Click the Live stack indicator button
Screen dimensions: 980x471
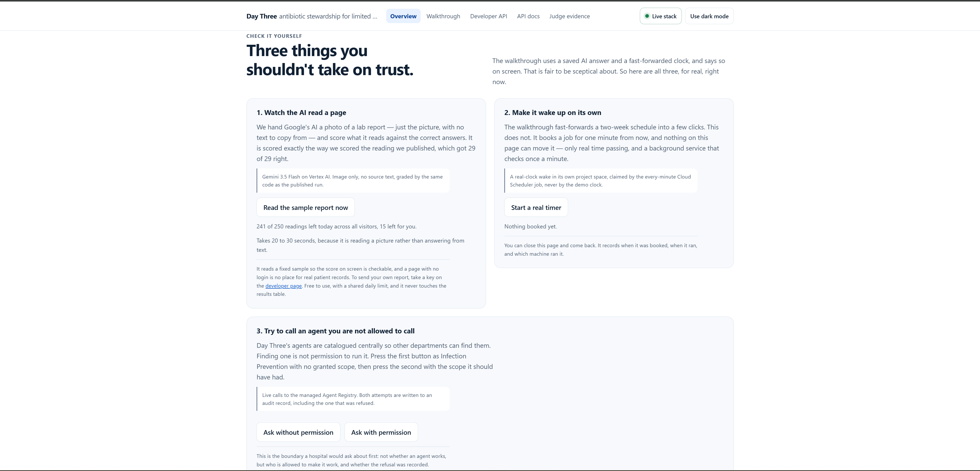click(x=660, y=16)
